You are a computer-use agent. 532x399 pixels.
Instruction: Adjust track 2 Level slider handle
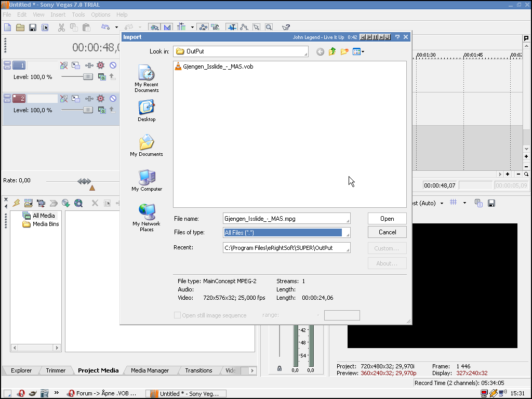coord(88,110)
